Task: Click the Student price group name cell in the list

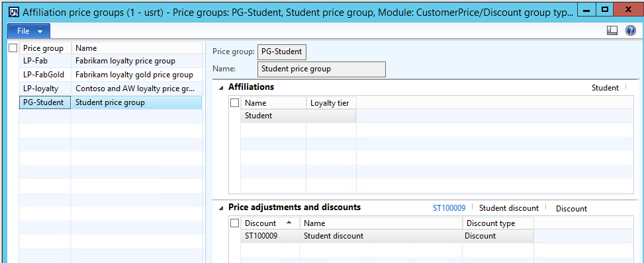Action: [x=137, y=102]
